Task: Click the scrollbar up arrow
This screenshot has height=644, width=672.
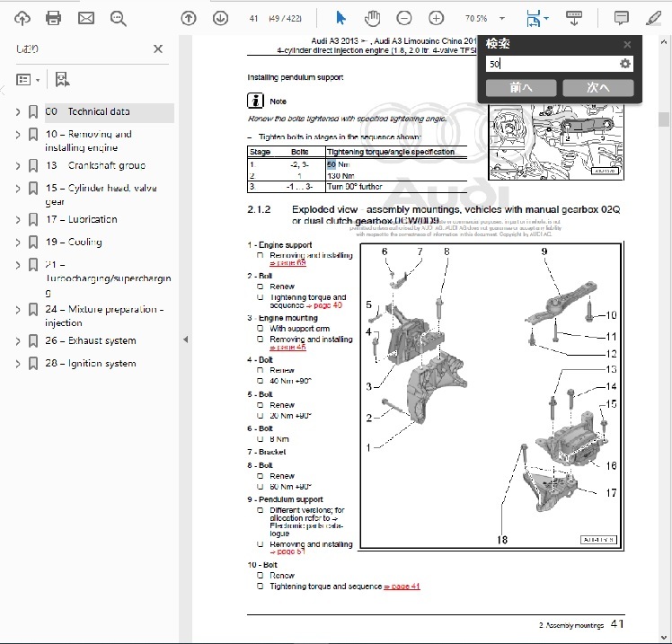Action: (663, 42)
